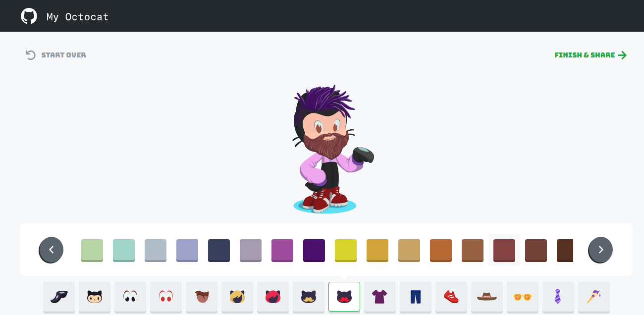Select the red sneaker footwear category icon
The image size is (644, 315).
pos(451,297)
